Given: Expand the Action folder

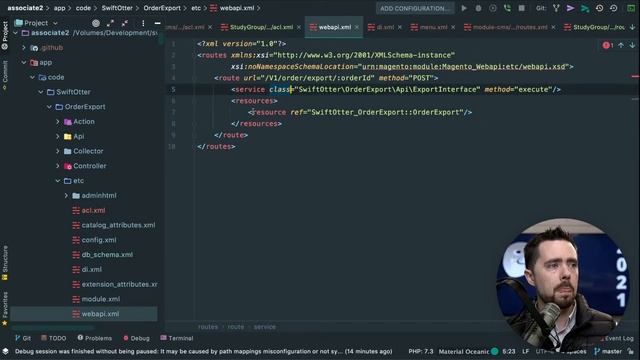Looking at the screenshot, I should [x=58, y=122].
